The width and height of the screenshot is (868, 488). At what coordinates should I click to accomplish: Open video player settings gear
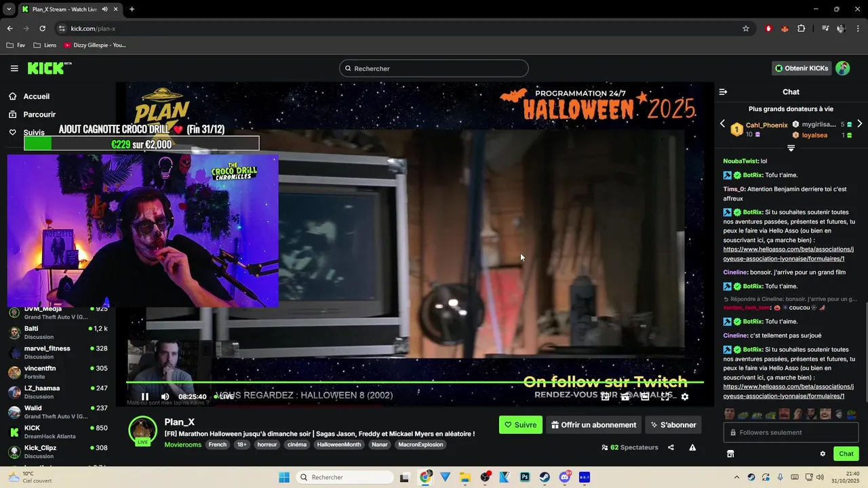pos(685,396)
